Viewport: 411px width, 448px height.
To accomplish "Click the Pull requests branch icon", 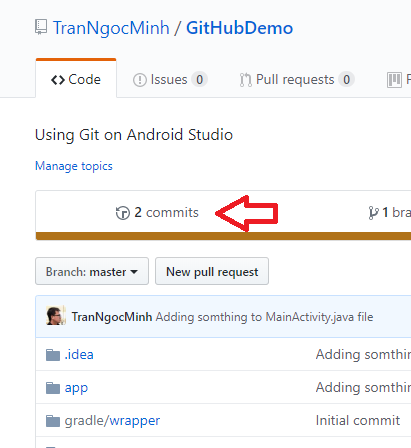I will tap(246, 80).
